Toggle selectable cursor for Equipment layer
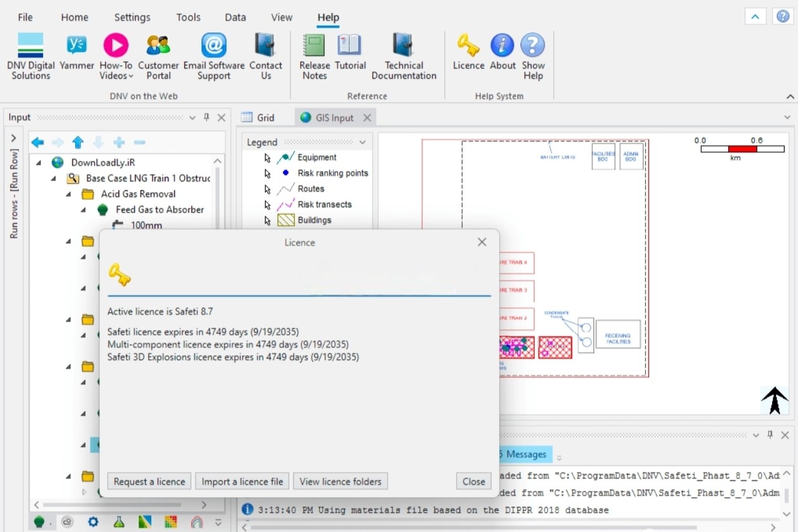 [268, 158]
